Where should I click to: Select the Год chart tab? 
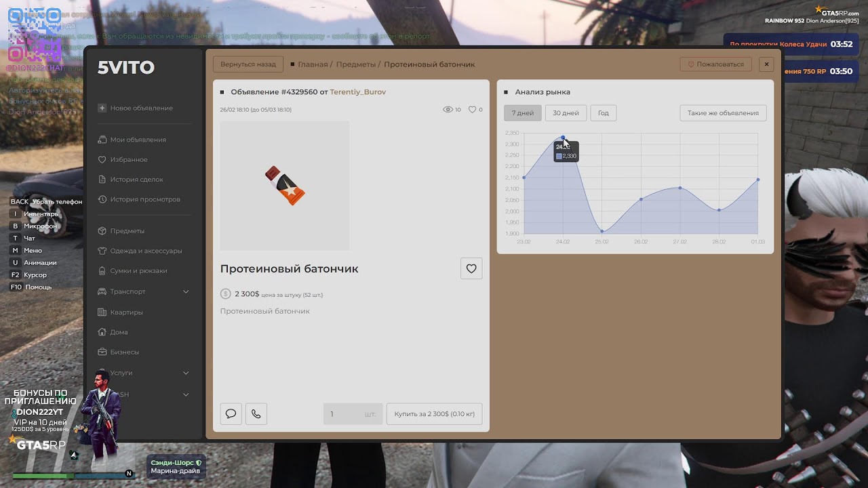pos(603,113)
